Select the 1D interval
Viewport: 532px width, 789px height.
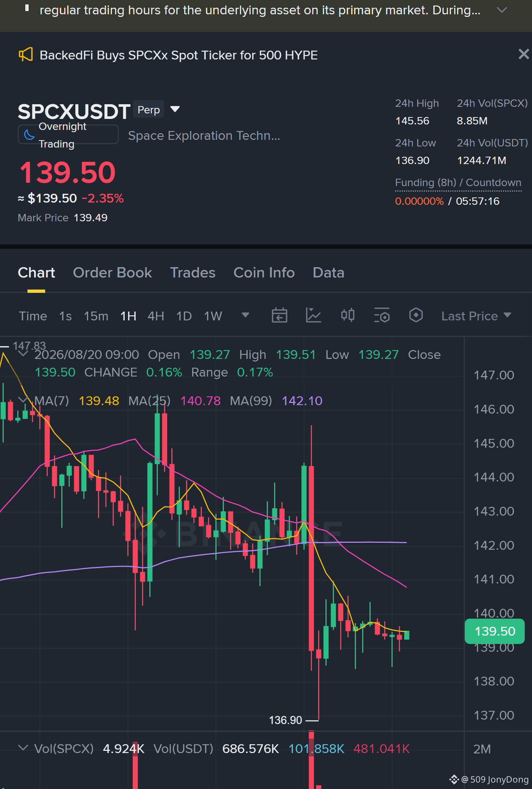click(184, 316)
